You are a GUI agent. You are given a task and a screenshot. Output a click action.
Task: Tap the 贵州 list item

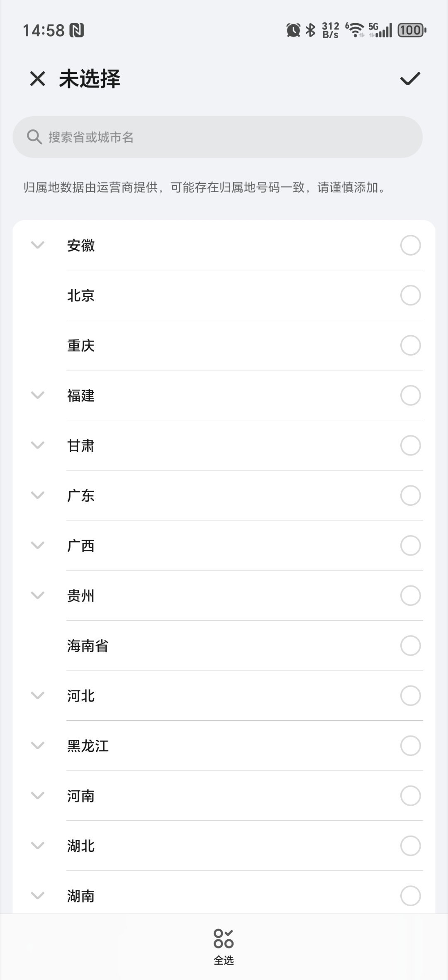[224, 595]
